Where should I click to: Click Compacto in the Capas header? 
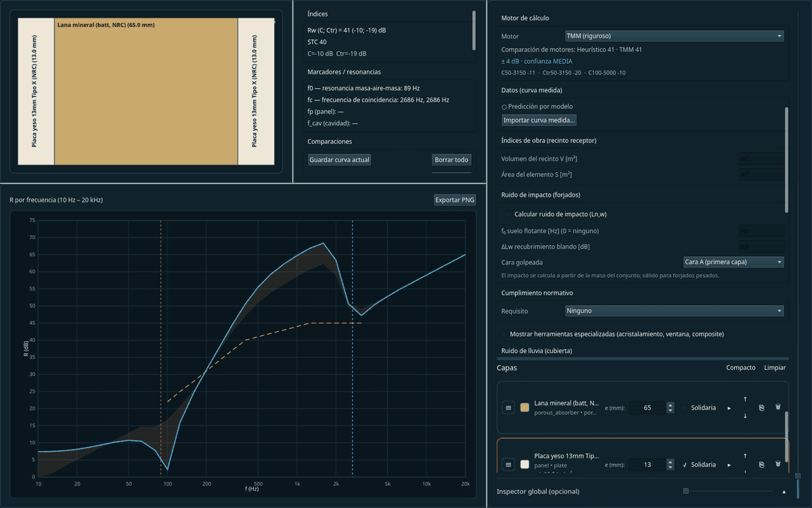[740, 368]
